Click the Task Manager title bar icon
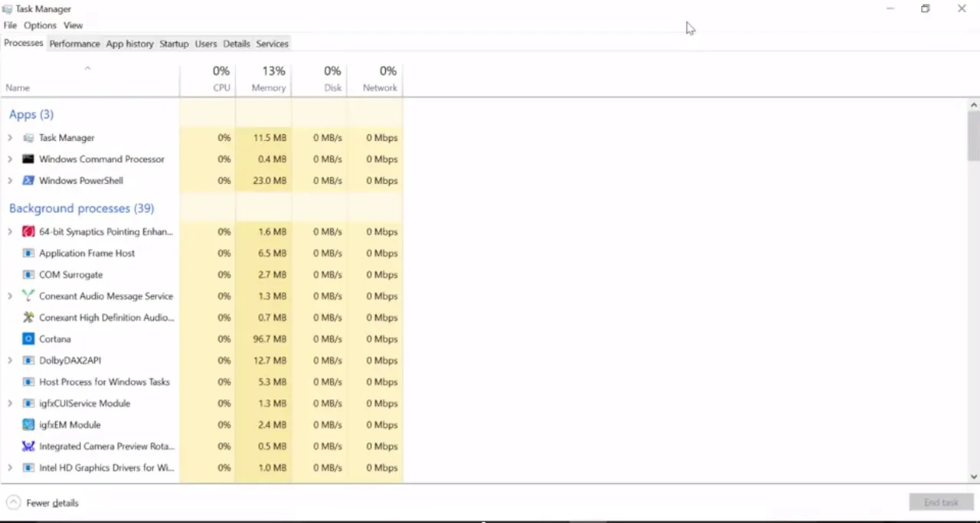980x523 pixels. tap(8, 9)
